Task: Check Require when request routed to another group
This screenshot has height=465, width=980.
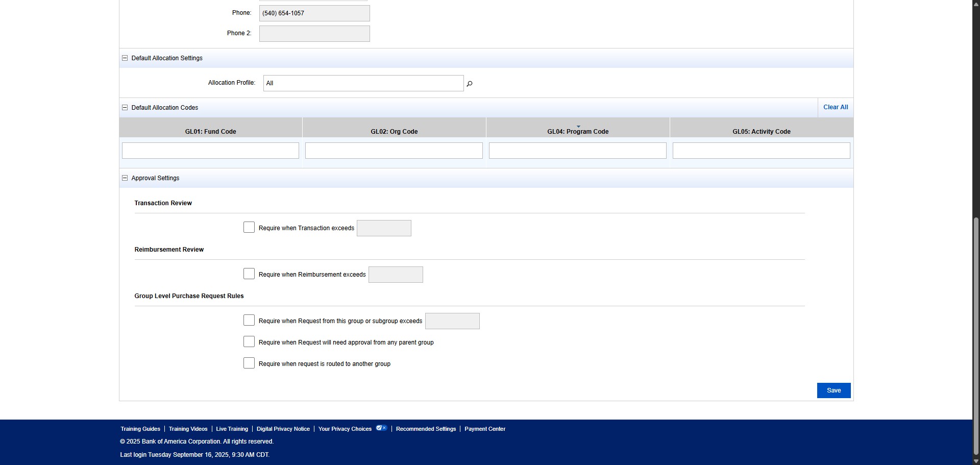Action: click(249, 363)
